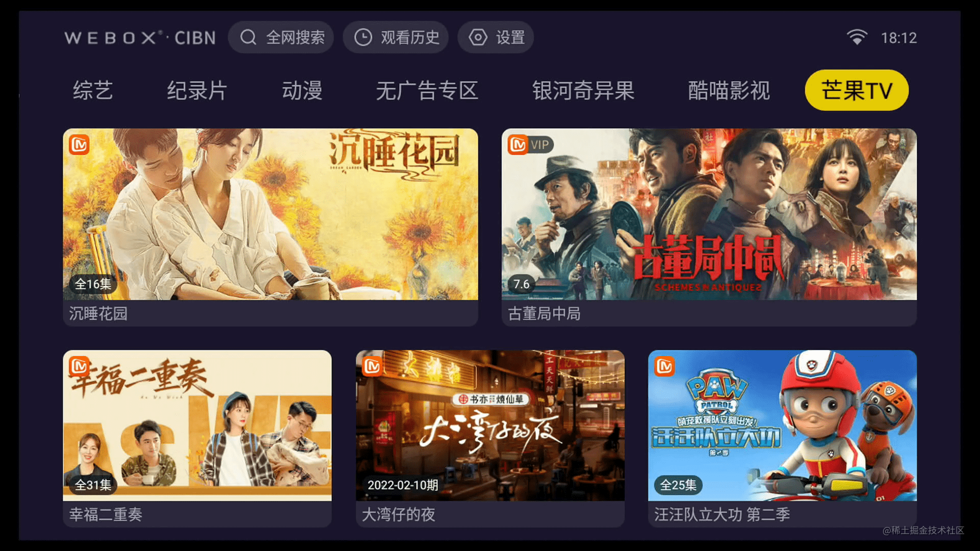Click the 7.6 rating badge on 古董局中局
Screen dimensions: 980x551
(x=521, y=284)
